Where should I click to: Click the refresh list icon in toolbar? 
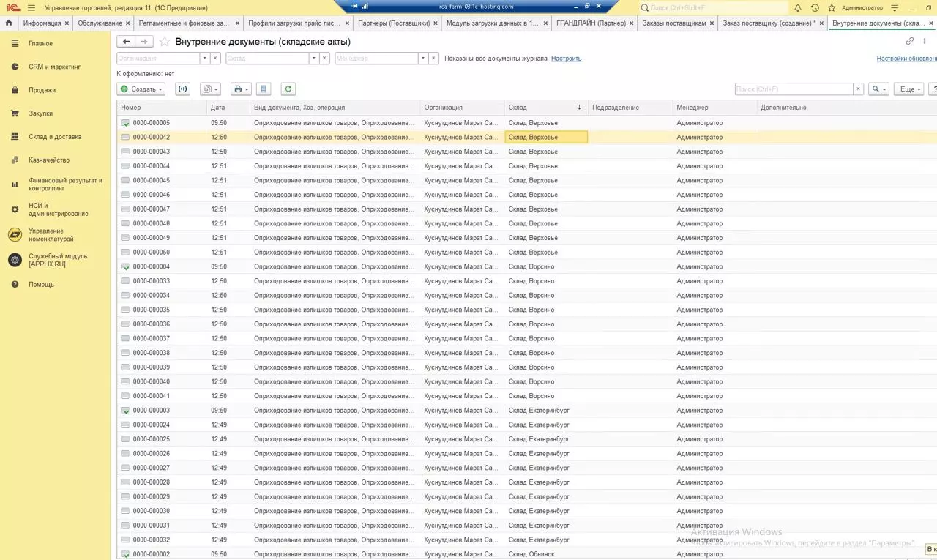point(288,89)
